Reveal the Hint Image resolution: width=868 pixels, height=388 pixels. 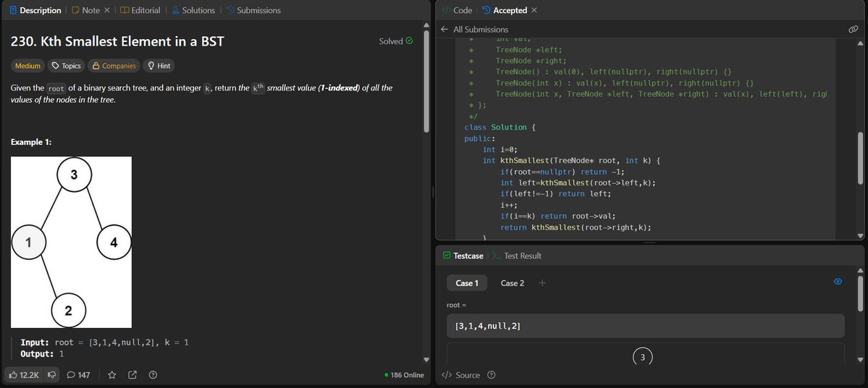159,66
